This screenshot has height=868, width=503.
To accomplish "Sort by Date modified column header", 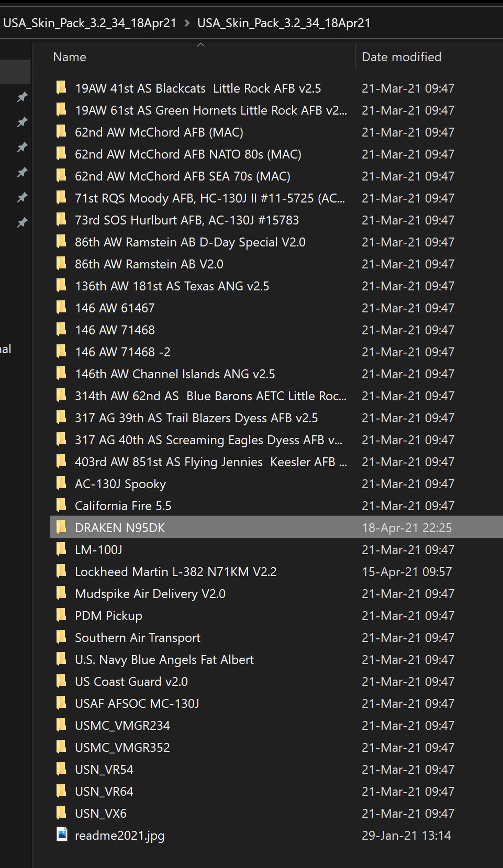I will click(401, 57).
